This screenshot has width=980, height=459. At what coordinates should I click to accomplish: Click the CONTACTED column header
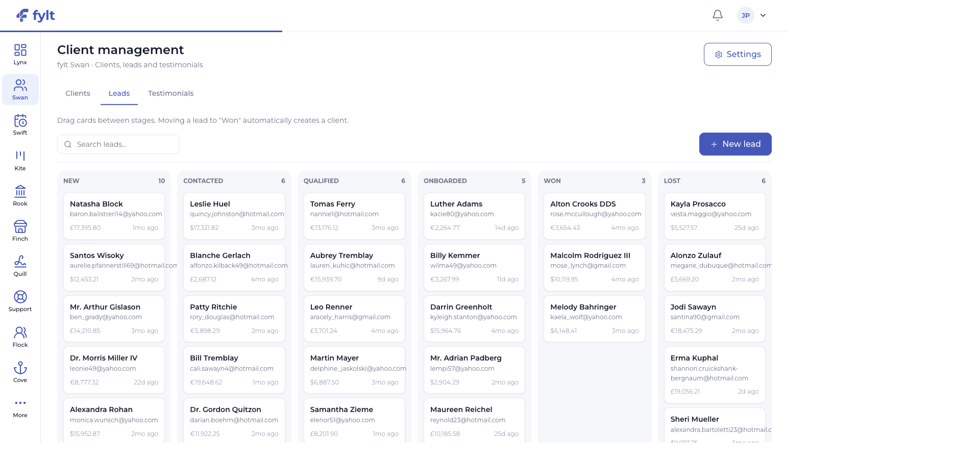[203, 181]
